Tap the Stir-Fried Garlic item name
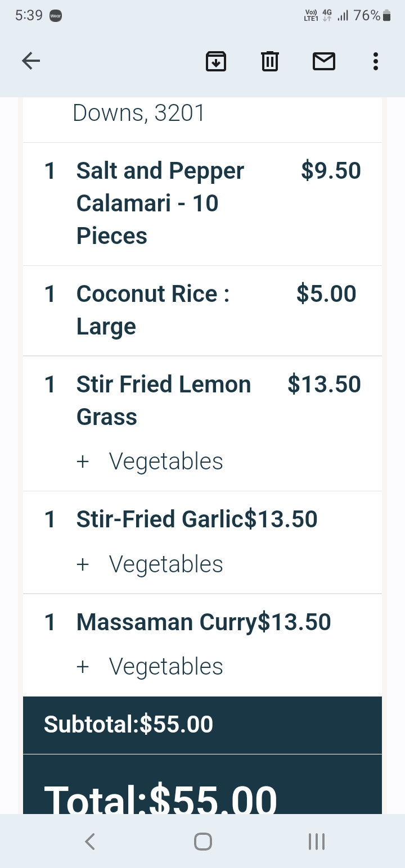The image size is (405, 868). click(160, 519)
